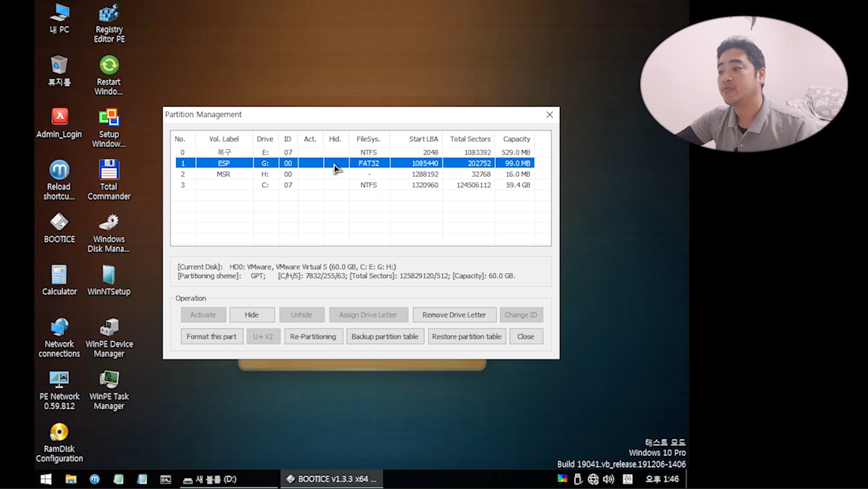
Task: Click the grayed Activate button
Action: pyautogui.click(x=203, y=314)
